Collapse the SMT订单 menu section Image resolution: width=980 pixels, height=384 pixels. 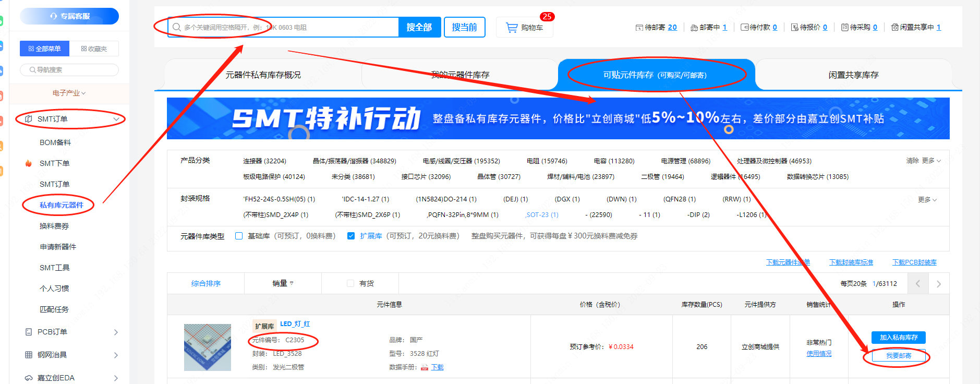[116, 119]
